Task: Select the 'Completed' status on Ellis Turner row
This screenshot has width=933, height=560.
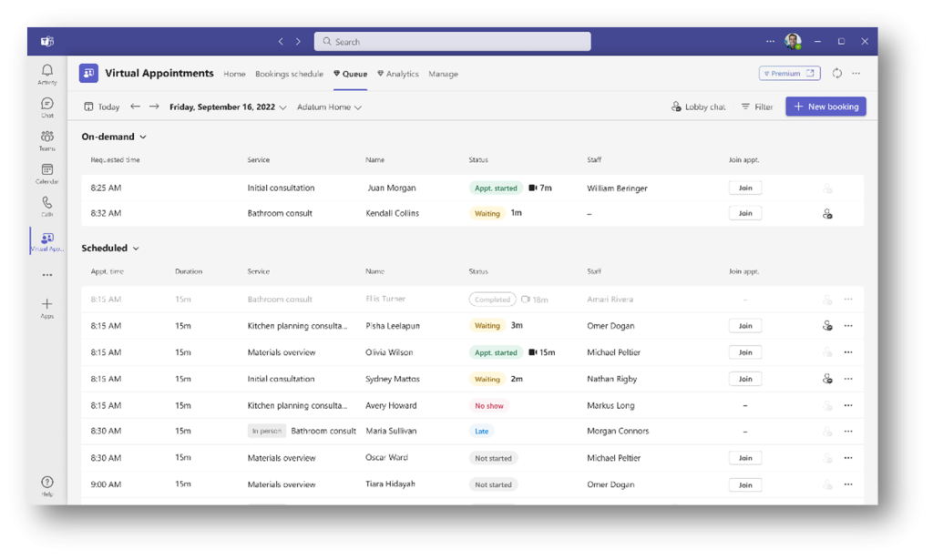Action: pyautogui.click(x=492, y=300)
